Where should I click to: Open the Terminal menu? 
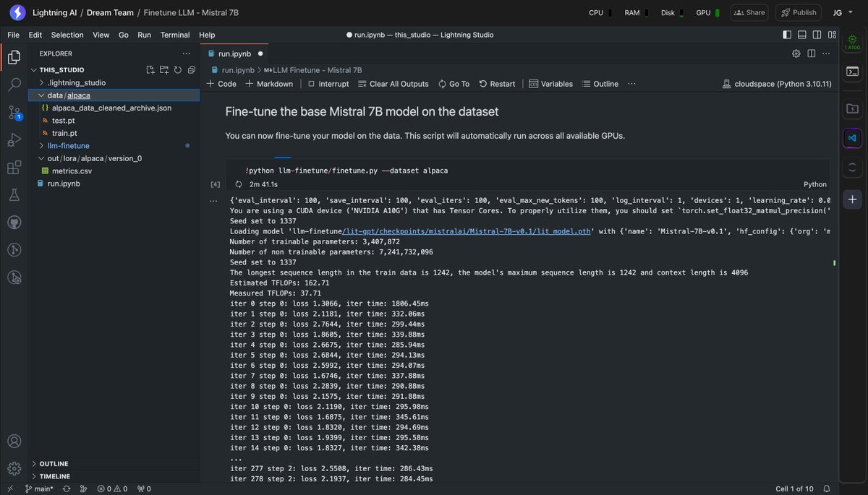pyautogui.click(x=175, y=35)
